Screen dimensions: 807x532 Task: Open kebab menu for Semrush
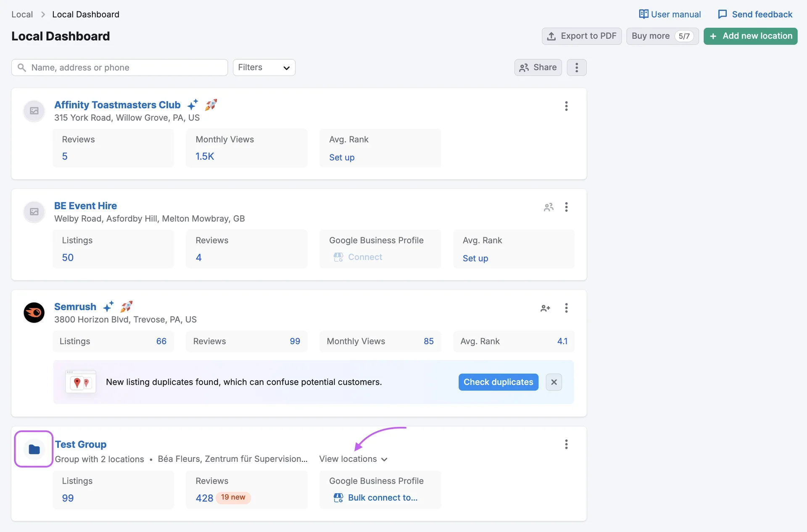pyautogui.click(x=566, y=308)
